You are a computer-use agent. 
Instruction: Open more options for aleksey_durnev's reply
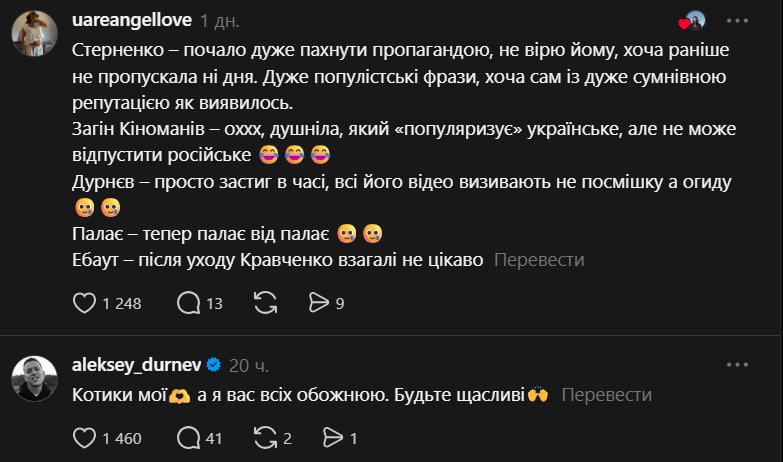pos(737,365)
